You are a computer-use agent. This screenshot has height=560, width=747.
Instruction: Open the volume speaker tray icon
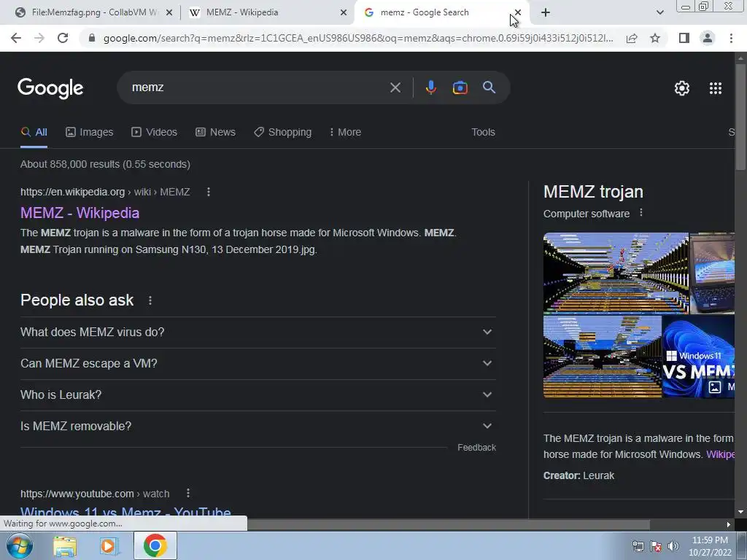[x=673, y=546]
